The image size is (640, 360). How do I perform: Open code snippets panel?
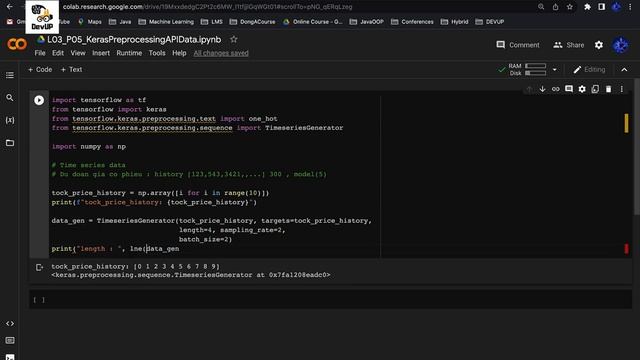[10, 323]
